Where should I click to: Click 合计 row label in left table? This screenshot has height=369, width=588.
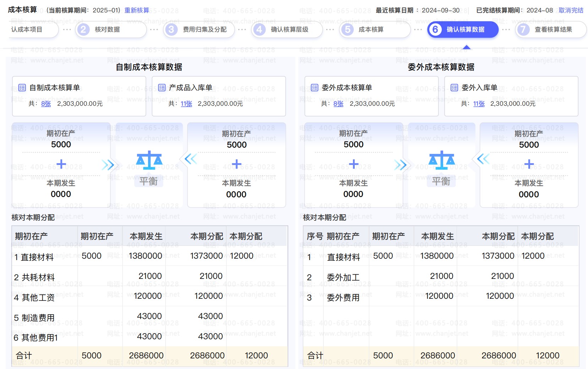click(24, 356)
